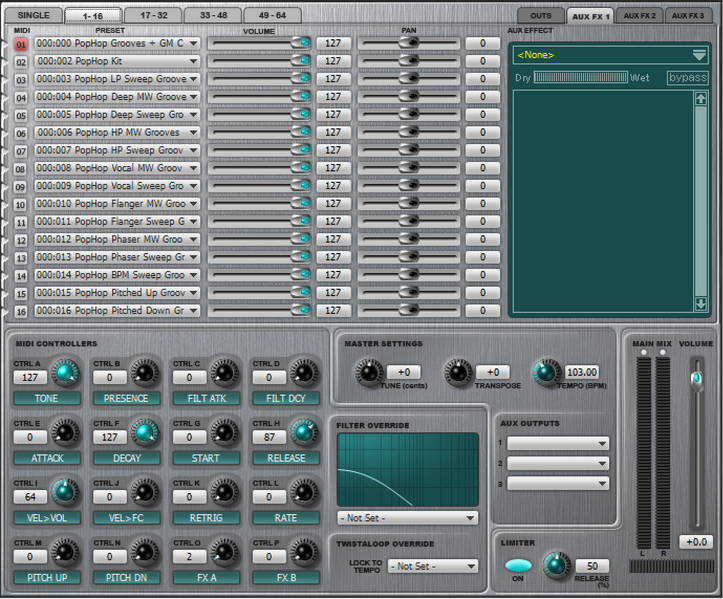This screenshot has width=723, height=599.
Task: Click the aux effect scroll up arrow
Action: pyautogui.click(x=701, y=99)
